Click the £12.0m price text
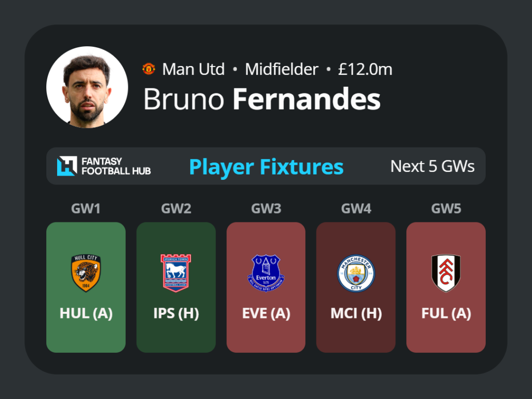Image resolution: width=532 pixels, height=399 pixels. pos(365,69)
